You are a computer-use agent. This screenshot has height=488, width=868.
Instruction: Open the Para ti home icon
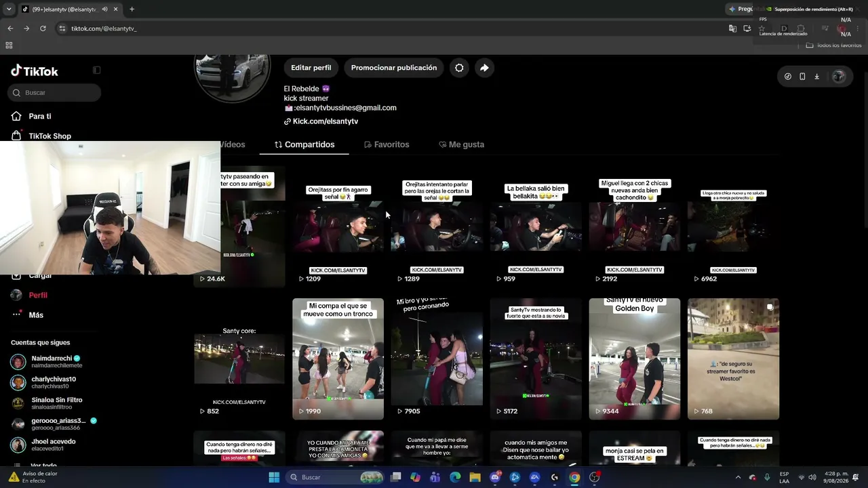(x=16, y=116)
